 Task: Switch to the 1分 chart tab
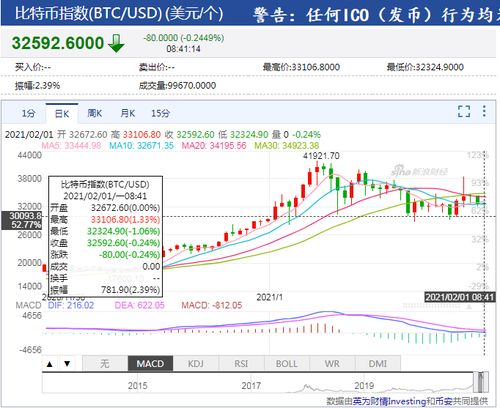(x=28, y=113)
